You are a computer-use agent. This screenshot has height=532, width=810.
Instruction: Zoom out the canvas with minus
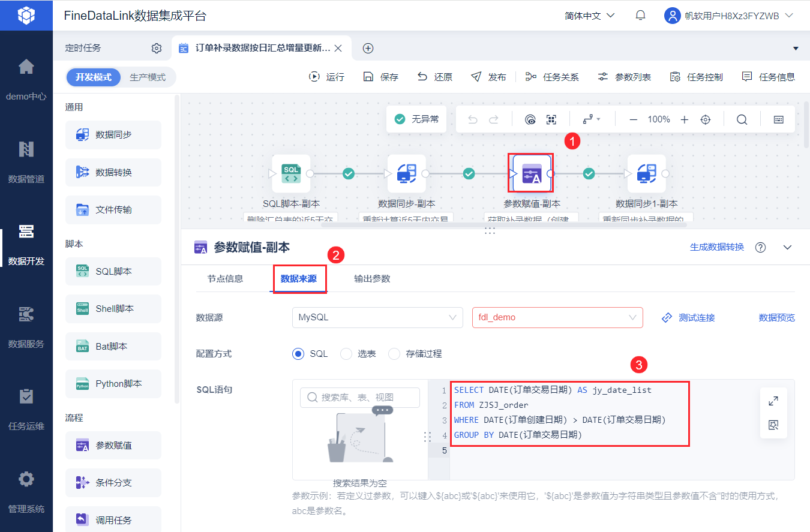pyautogui.click(x=633, y=119)
